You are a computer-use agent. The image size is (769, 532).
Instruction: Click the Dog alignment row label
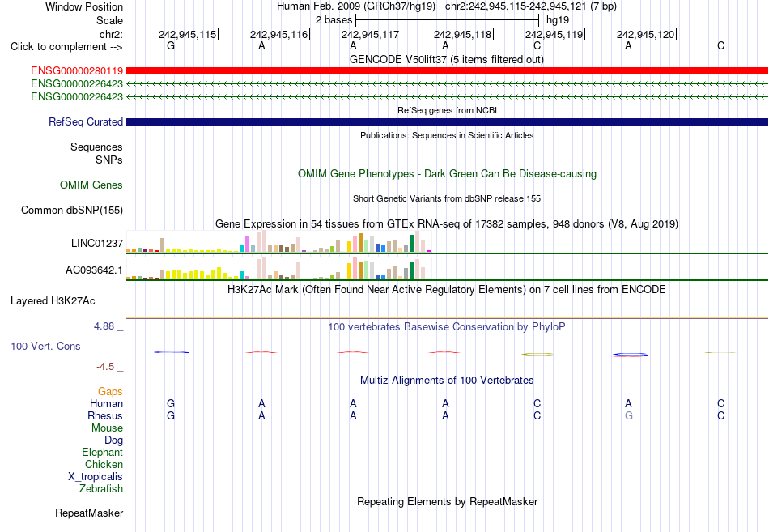tap(114, 440)
